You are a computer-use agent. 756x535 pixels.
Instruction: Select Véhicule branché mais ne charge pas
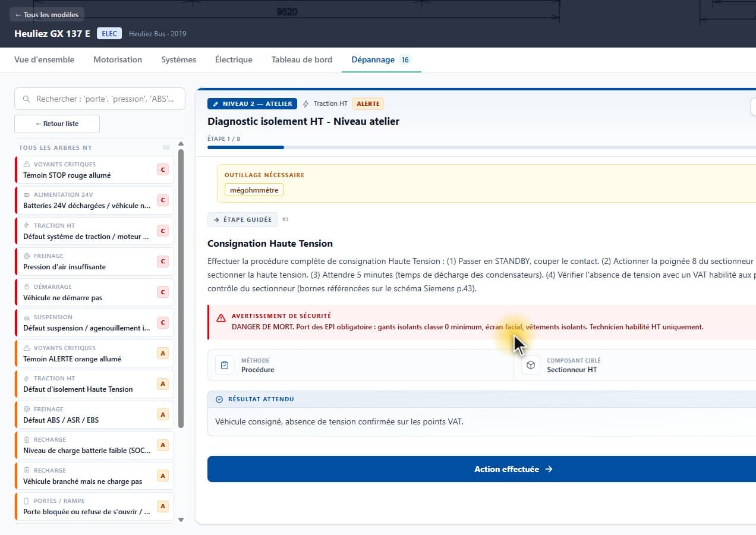[94, 476]
